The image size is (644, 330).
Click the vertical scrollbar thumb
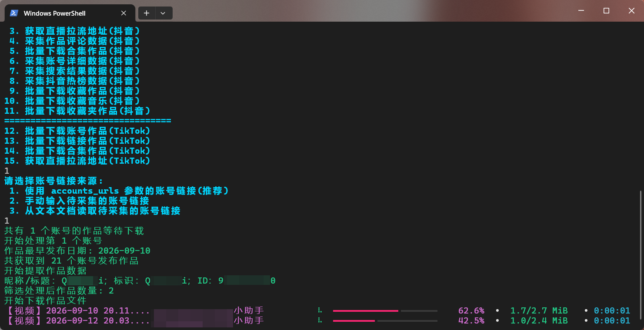pos(641,256)
